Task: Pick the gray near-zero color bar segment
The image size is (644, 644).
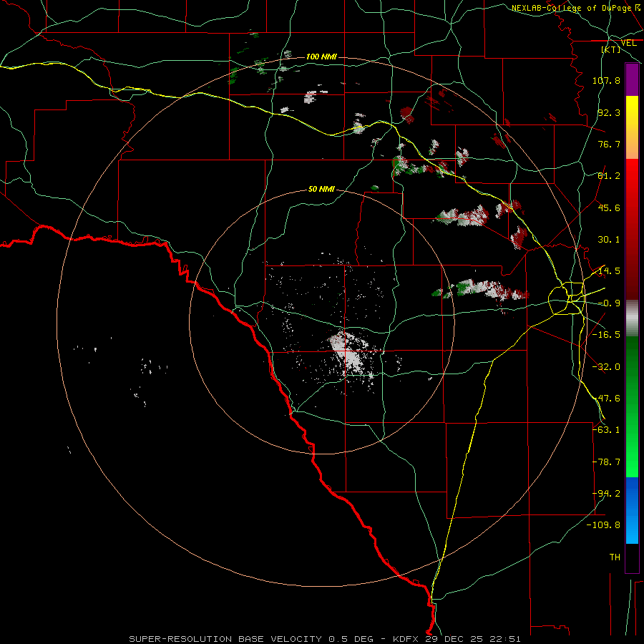Action: 632,318
